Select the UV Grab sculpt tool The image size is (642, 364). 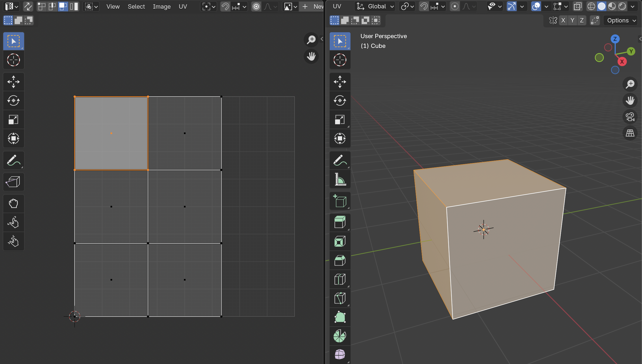pyautogui.click(x=13, y=204)
